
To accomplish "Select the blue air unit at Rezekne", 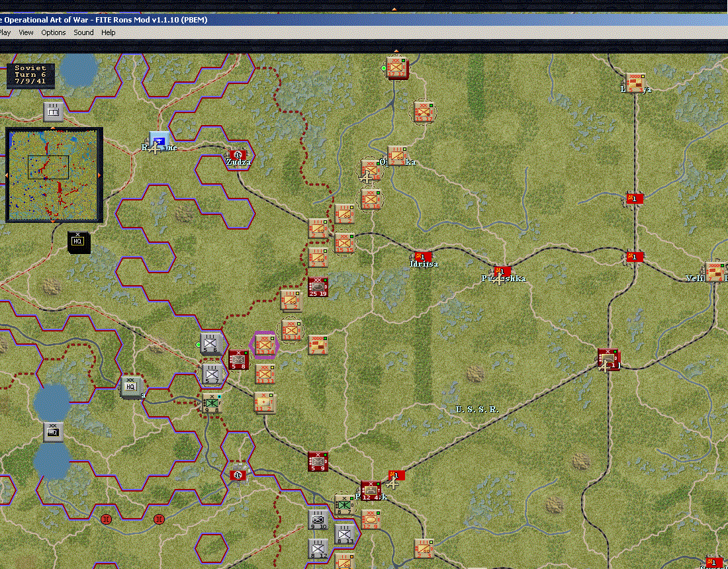I will point(159,141).
